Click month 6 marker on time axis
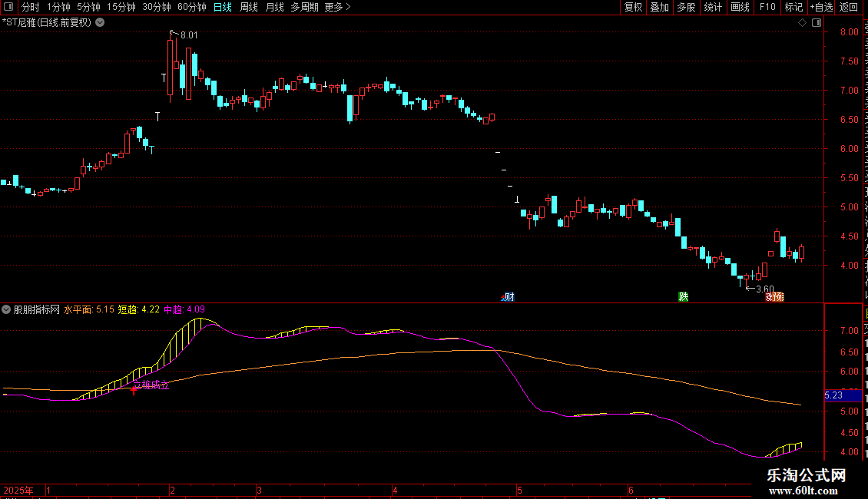868x499 pixels. click(631, 490)
